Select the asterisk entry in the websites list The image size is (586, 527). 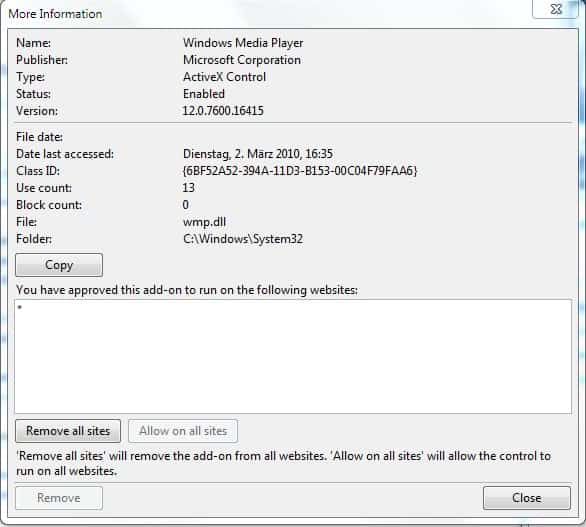19,308
